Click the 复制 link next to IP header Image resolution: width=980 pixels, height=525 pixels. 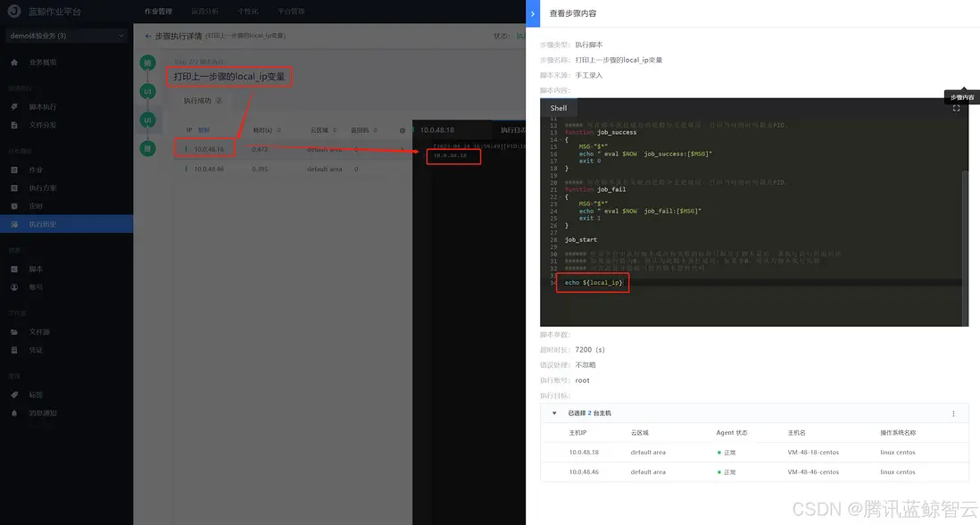click(x=203, y=130)
